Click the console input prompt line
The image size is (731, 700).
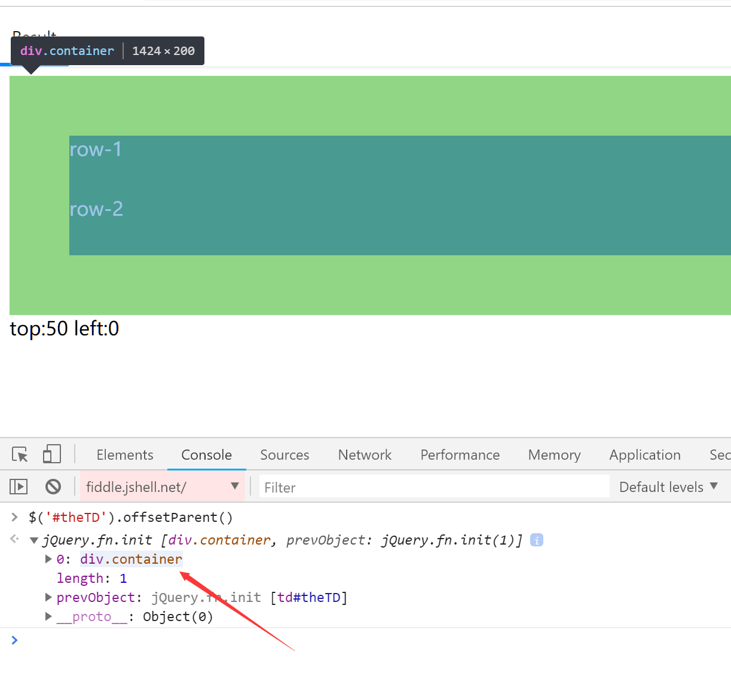click(365, 640)
